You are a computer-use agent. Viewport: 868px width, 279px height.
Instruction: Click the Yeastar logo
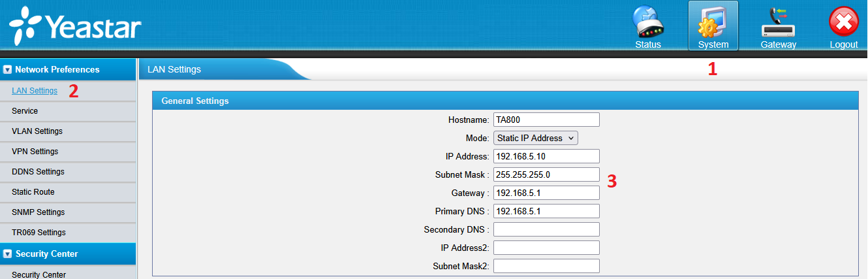pyautogui.click(x=75, y=27)
